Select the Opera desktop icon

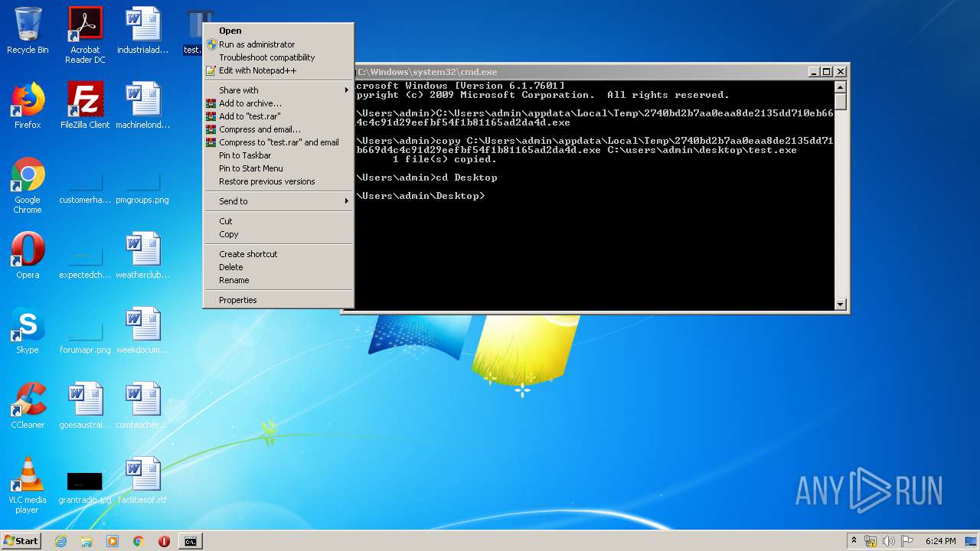[x=28, y=256]
